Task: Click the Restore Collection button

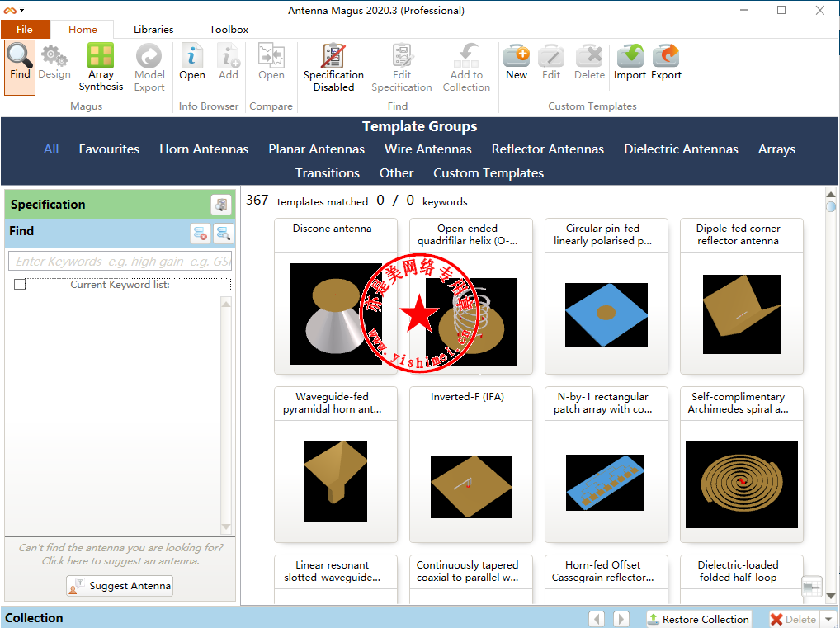Action: (x=699, y=619)
